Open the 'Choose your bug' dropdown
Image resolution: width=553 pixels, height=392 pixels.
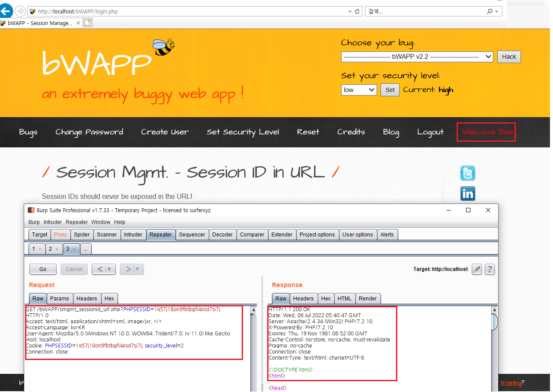pyautogui.click(x=417, y=57)
